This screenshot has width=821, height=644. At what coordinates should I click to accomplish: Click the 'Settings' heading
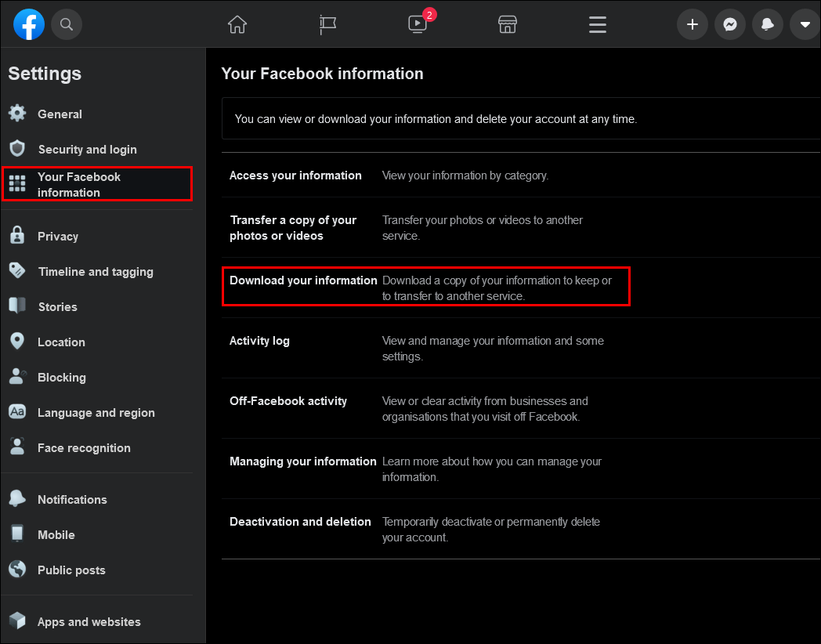[45, 74]
